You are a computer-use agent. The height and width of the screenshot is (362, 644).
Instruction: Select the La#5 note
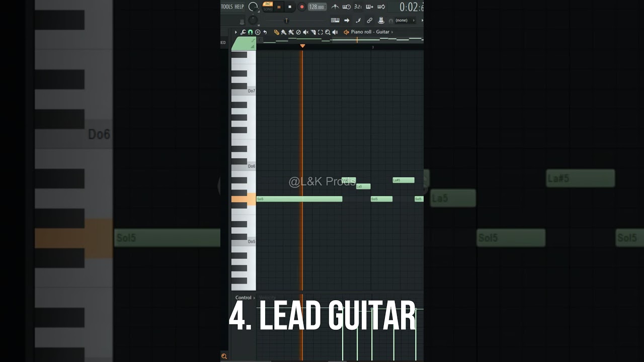coord(404,180)
